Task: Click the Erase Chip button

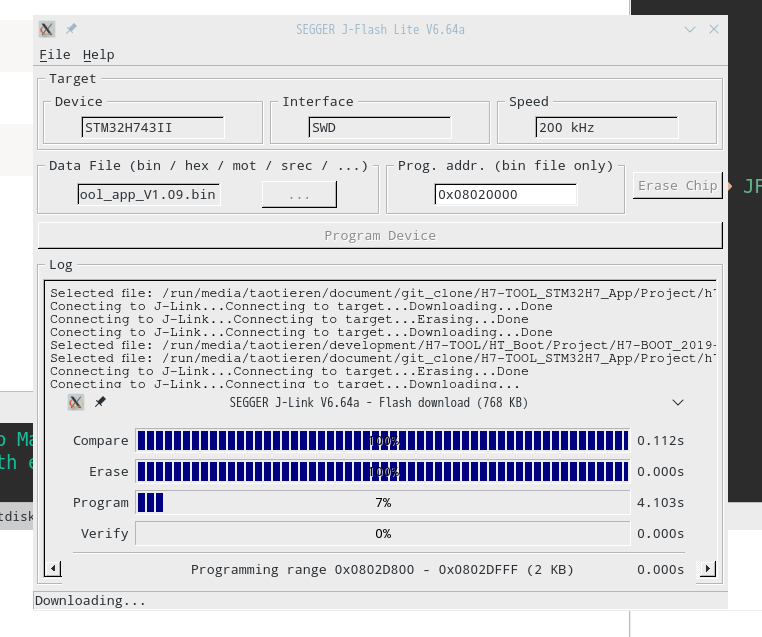Action: [677, 186]
